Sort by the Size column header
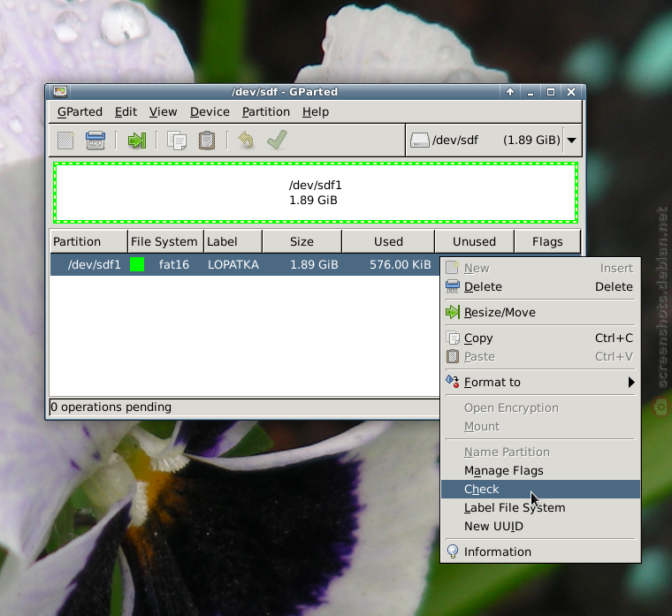 point(302,241)
